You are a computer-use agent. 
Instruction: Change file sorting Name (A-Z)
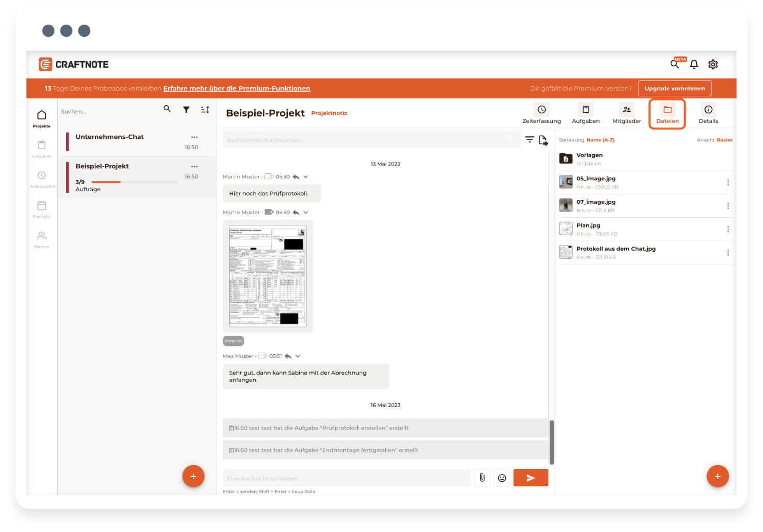click(x=600, y=140)
